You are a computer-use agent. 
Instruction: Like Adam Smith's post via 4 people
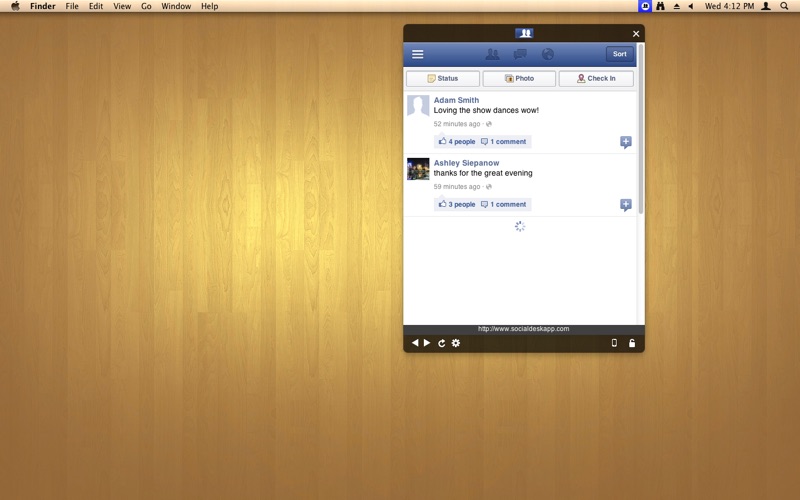coord(457,142)
